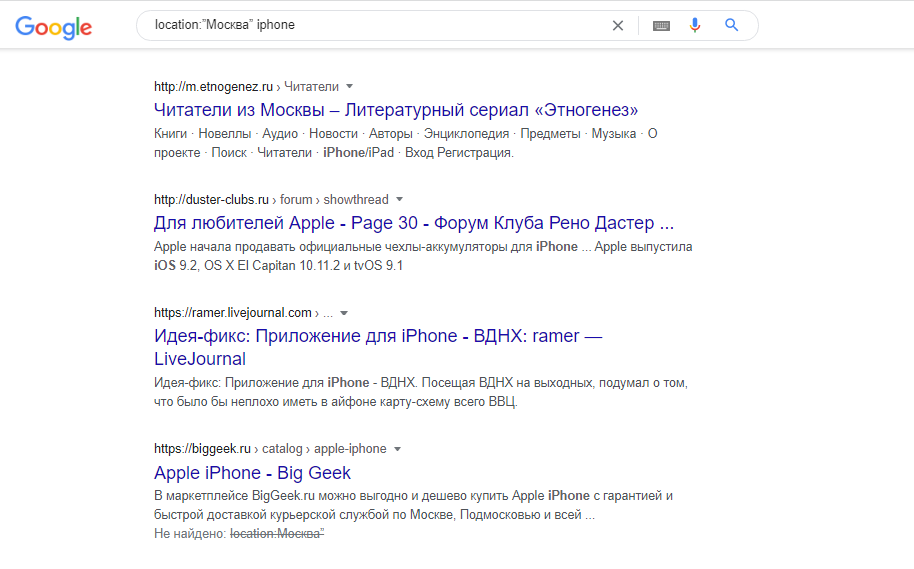Expand dropdown arrow next to ramer.livejournal.com
Viewport: 914px width, 569px height.
[344, 313]
